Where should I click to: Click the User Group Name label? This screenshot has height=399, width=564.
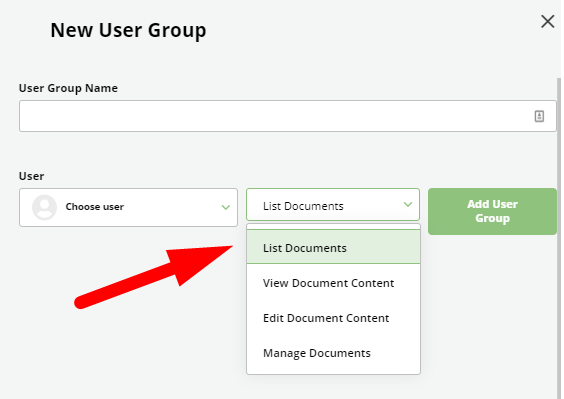pos(68,88)
